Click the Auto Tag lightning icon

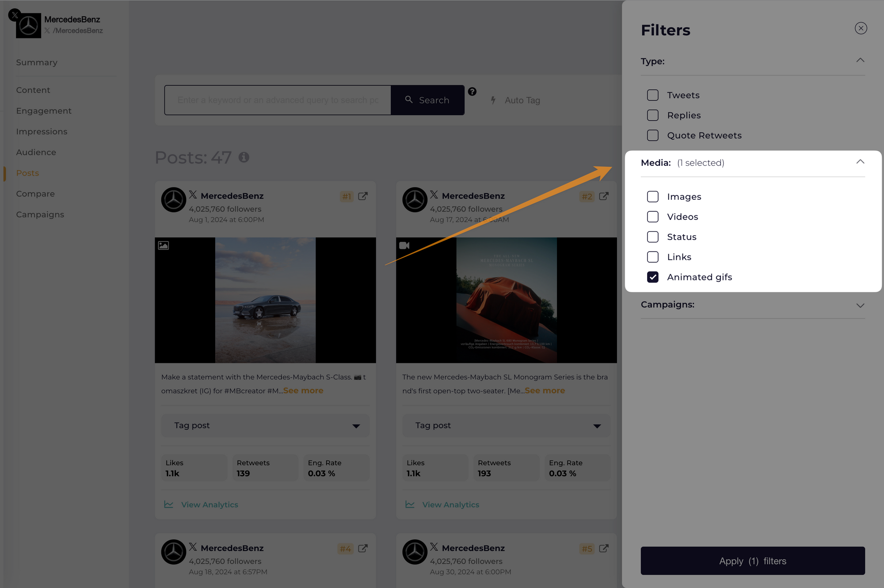pos(493,100)
